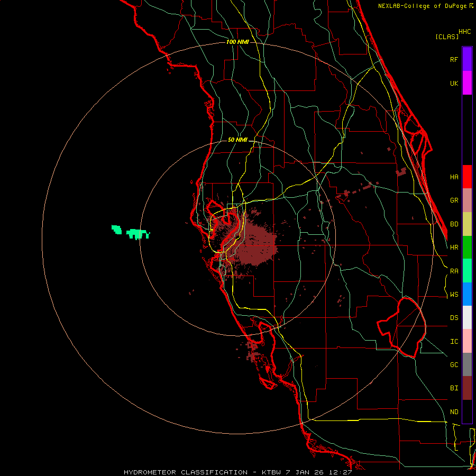The height and width of the screenshot is (476, 476).
Task: Click the RF legend label
Action: (454, 59)
